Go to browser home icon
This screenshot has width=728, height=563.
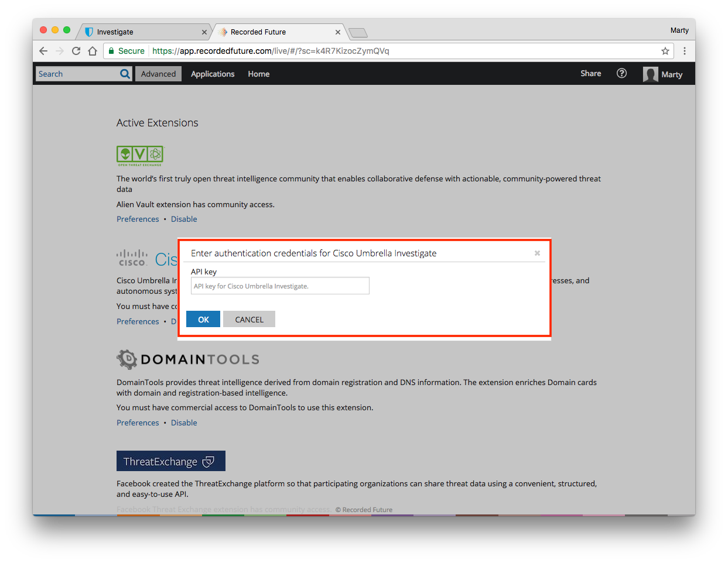[93, 51]
